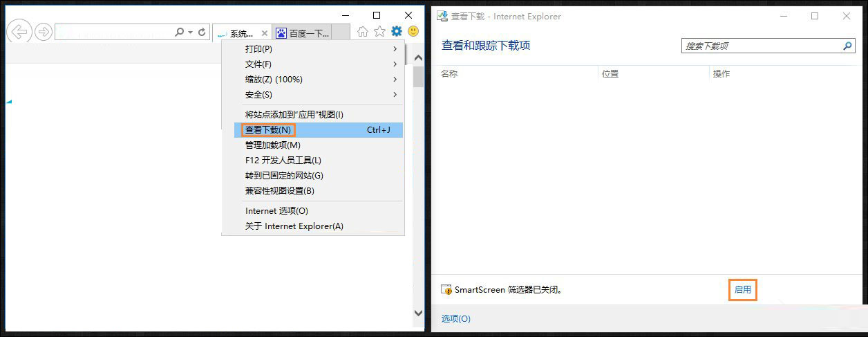The width and height of the screenshot is (868, 337).
Task: Click the IE forward arrow button
Action: [44, 32]
